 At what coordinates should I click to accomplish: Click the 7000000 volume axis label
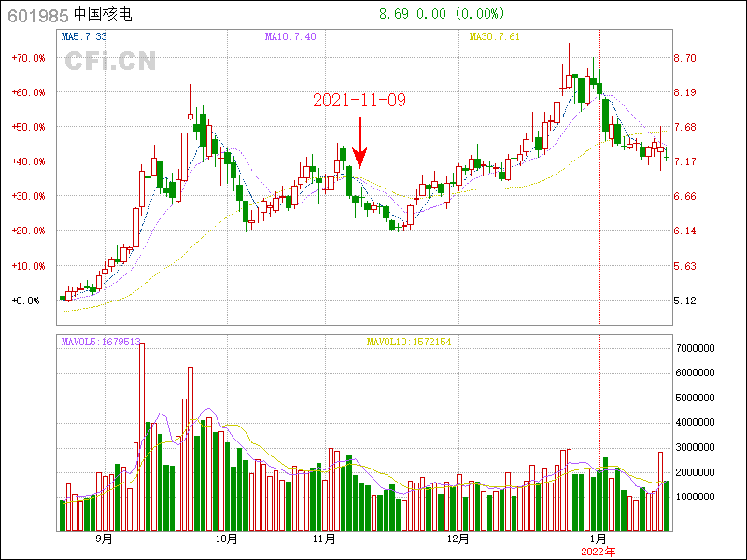click(696, 348)
